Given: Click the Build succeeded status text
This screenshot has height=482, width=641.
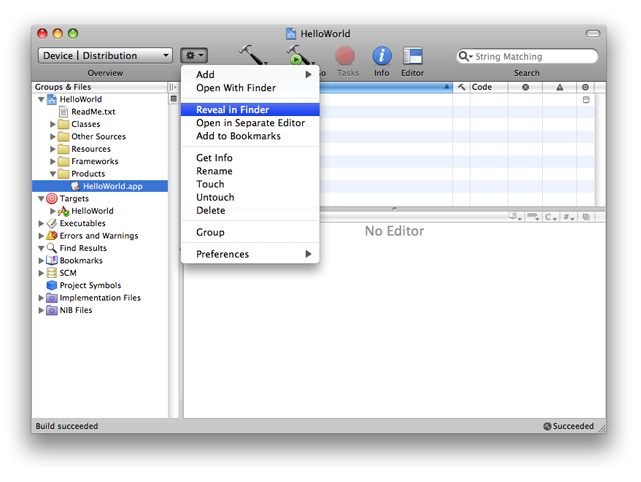Looking at the screenshot, I should tap(67, 426).
